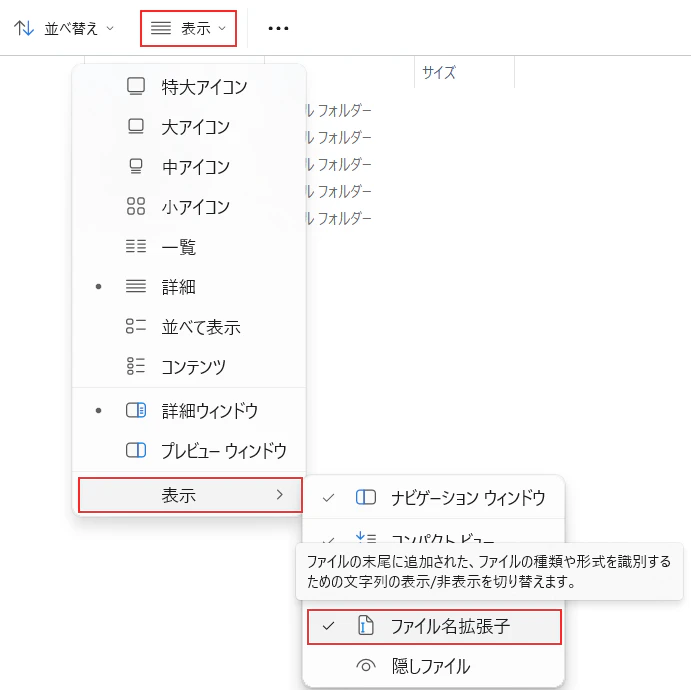Toggle 隠しファイル hidden files
This screenshot has width=691, height=690.
pyautogui.click(x=434, y=666)
